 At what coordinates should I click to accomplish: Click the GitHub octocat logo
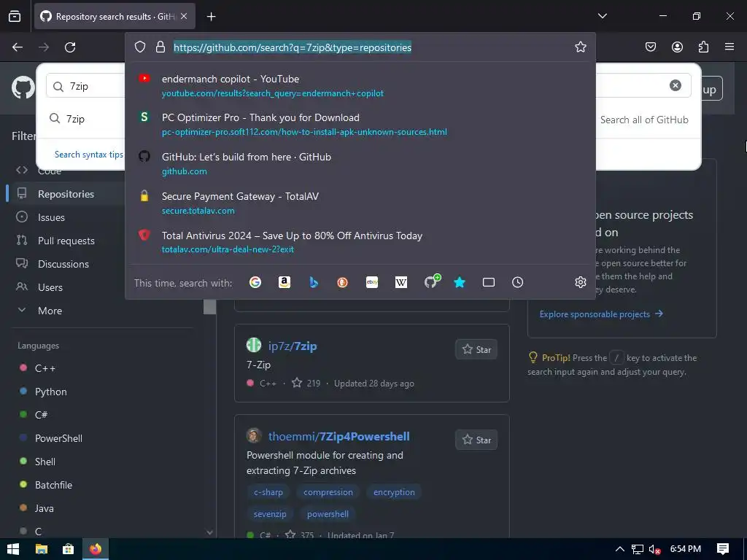pos(23,87)
